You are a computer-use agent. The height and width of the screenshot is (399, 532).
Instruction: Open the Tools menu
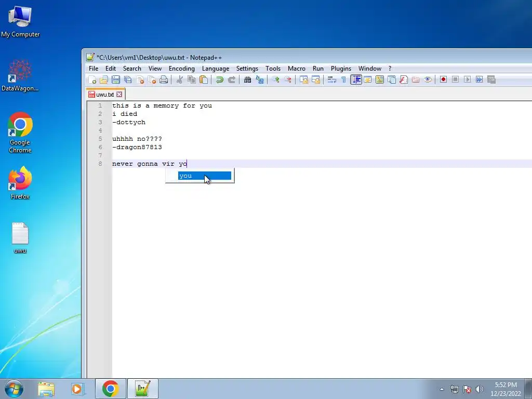point(273,69)
